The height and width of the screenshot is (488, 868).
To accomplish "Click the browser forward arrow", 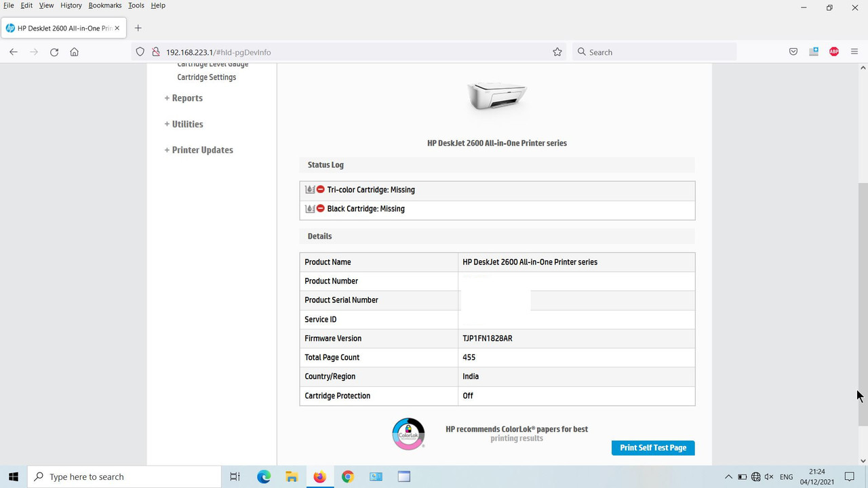I will (x=34, y=52).
